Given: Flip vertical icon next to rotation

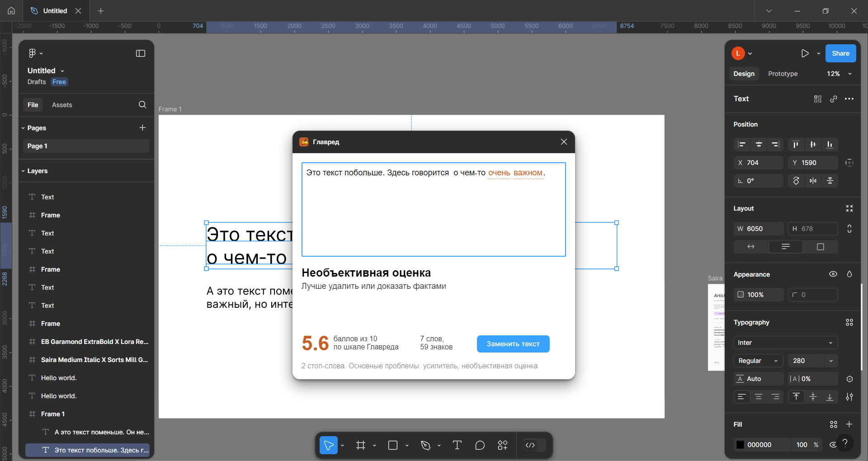Looking at the screenshot, I should click(x=830, y=181).
